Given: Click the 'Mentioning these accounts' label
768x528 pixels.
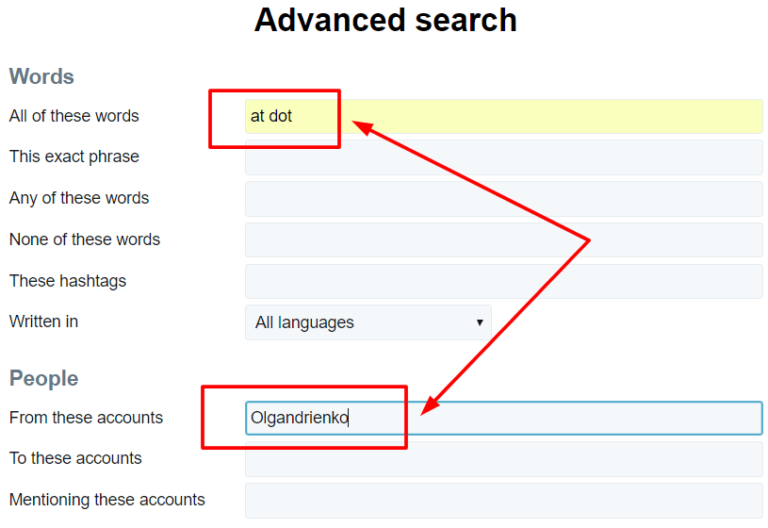Looking at the screenshot, I should click(x=107, y=500).
